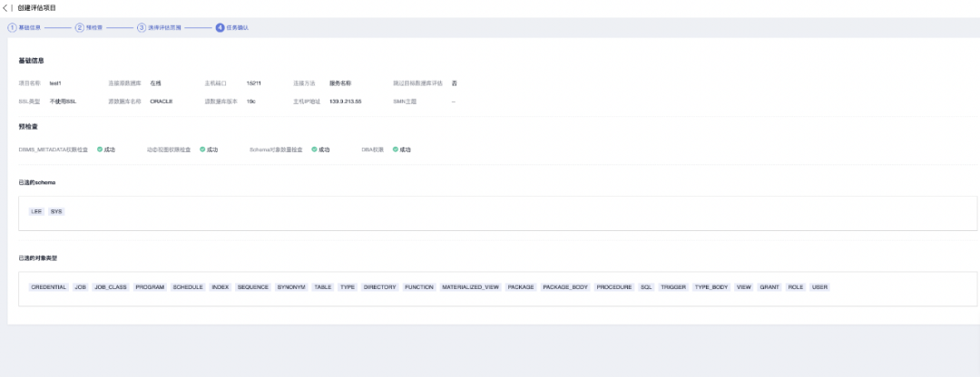The width and height of the screenshot is (980, 377).
Task: Click the SYNONYM object type tag
Action: click(x=292, y=287)
